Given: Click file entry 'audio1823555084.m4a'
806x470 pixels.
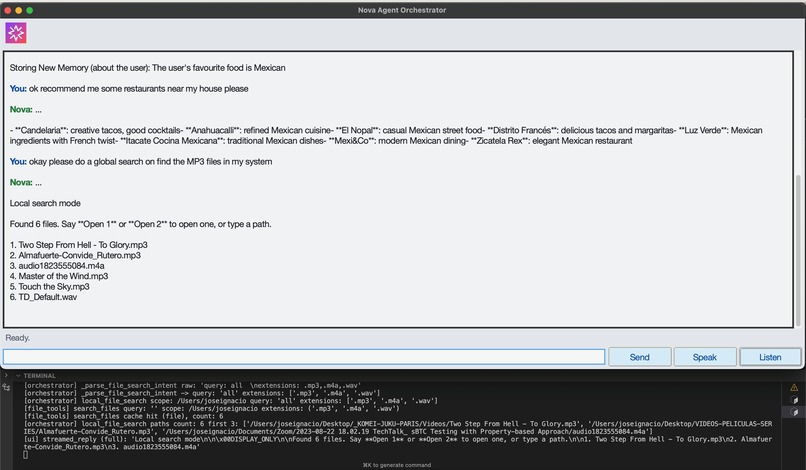Looking at the screenshot, I should [57, 266].
